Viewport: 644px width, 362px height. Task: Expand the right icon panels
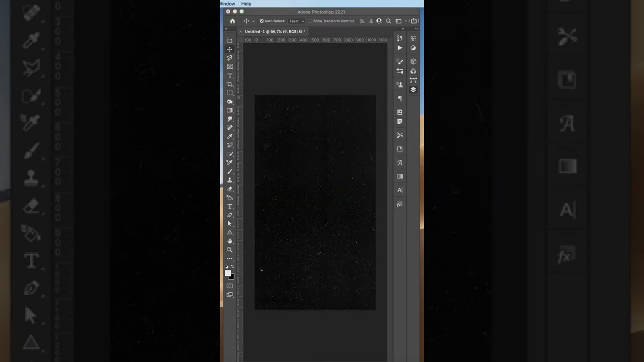tap(416, 29)
